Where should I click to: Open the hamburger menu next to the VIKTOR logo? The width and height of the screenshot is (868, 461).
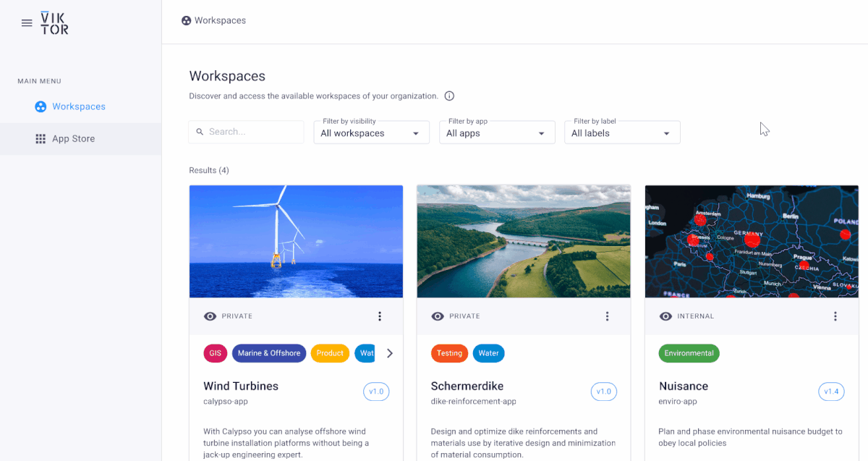(x=27, y=22)
